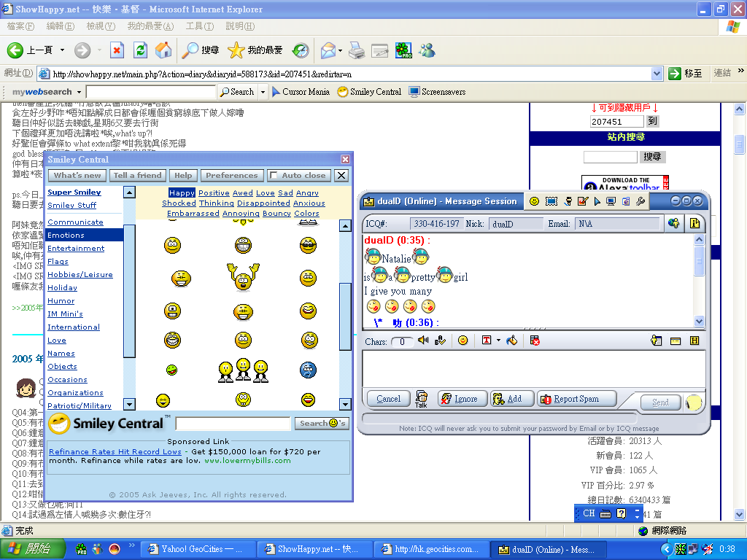Open IE History clock icon
The image size is (747, 560).
301,50
